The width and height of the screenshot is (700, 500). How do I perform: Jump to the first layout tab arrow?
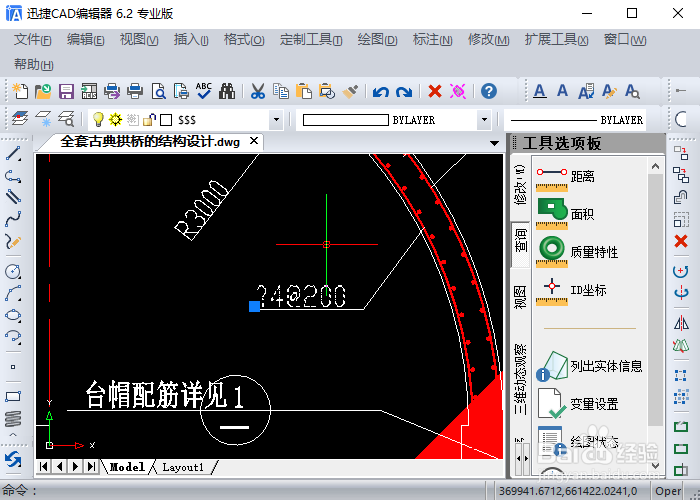point(44,467)
